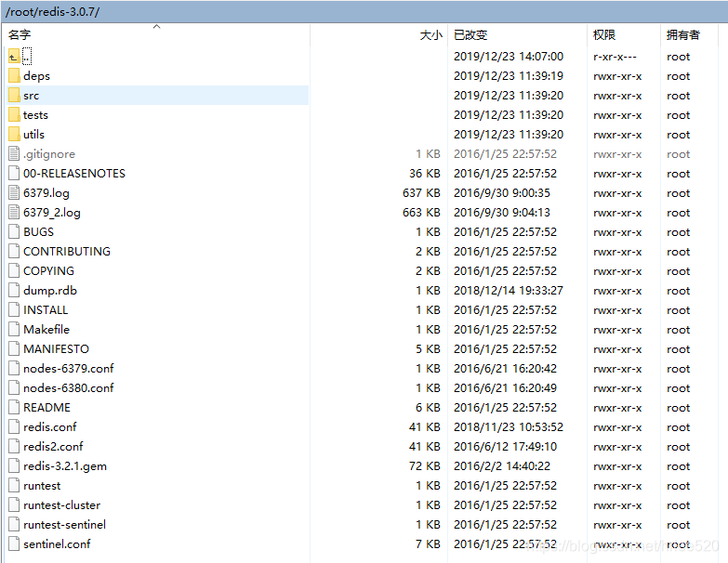Select the 'nodes-6380.conf' file name
Viewport: 728px width, 563px height.
(x=69, y=387)
